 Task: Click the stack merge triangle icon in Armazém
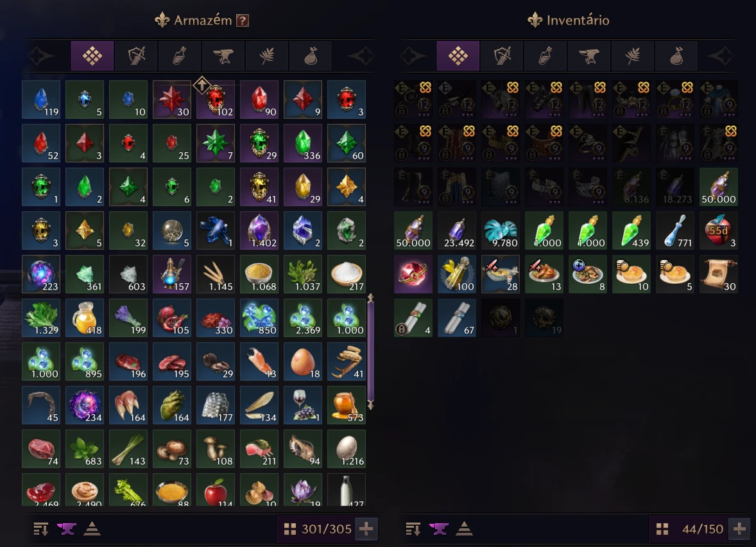tap(92, 529)
